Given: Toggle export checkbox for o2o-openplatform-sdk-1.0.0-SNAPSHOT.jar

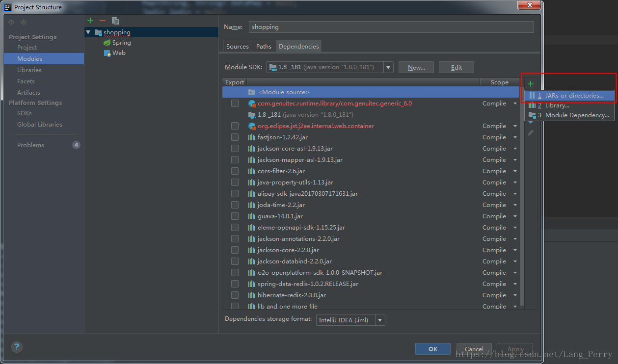Looking at the screenshot, I should coord(235,273).
